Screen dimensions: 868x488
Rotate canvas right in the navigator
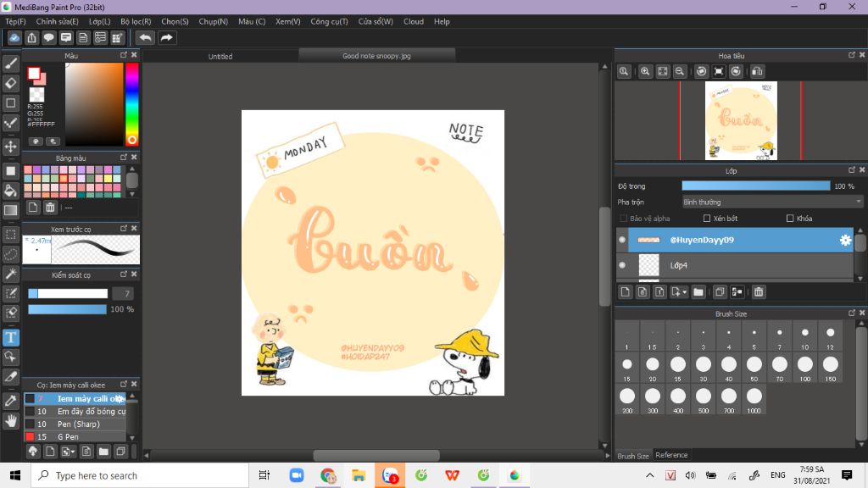click(x=736, y=71)
